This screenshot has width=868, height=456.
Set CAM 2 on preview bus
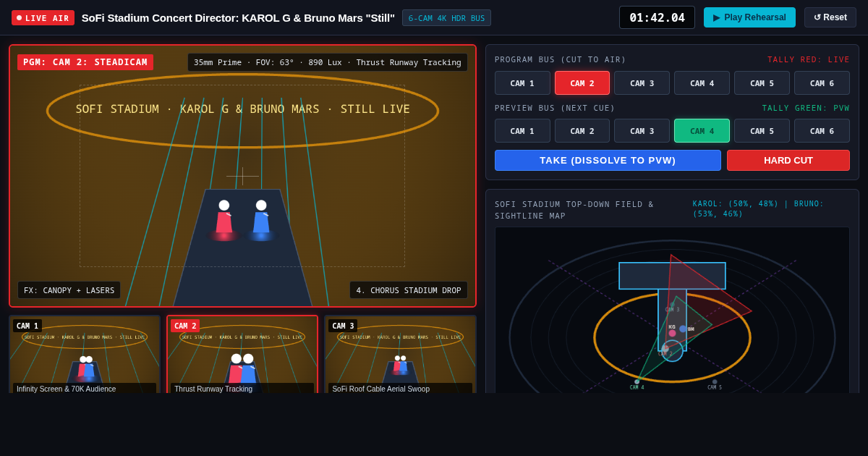coord(582,131)
